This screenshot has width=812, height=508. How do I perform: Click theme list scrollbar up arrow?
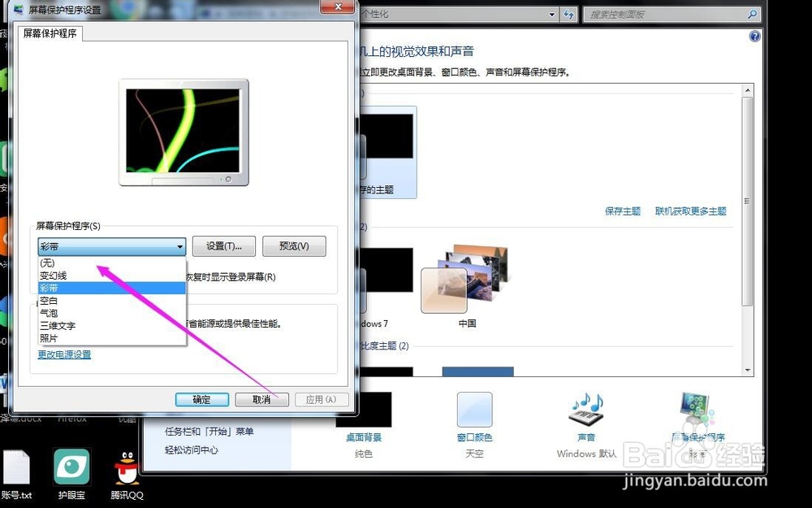(x=747, y=90)
